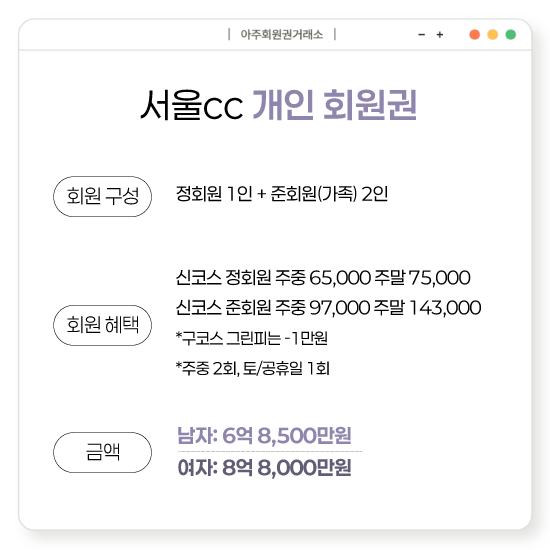
Task: Click the 정회원 1인 + 준회원(가족) 2인 text
Action: [x=282, y=194]
